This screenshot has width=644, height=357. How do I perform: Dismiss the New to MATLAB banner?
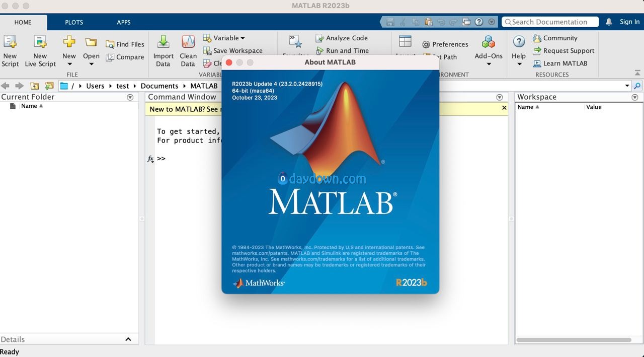(504, 108)
